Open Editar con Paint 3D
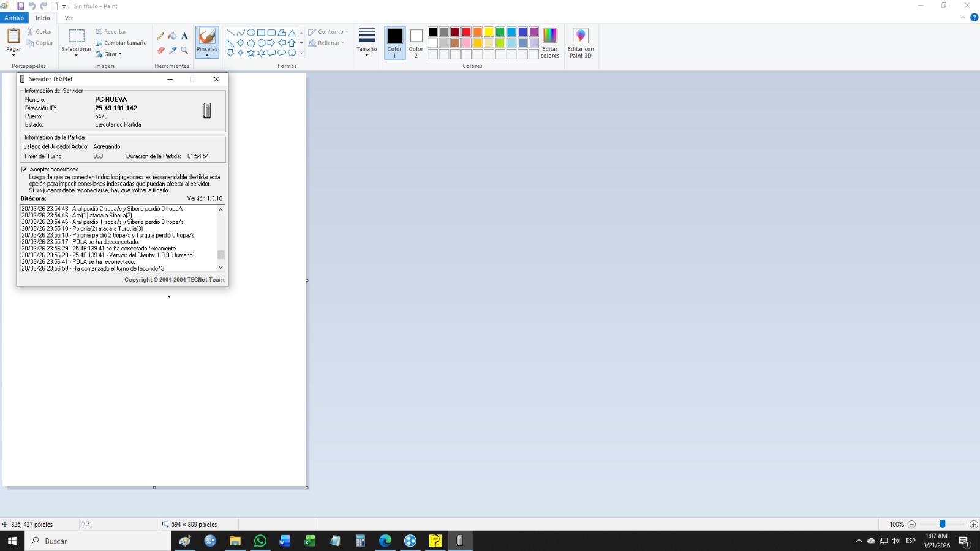 point(580,43)
